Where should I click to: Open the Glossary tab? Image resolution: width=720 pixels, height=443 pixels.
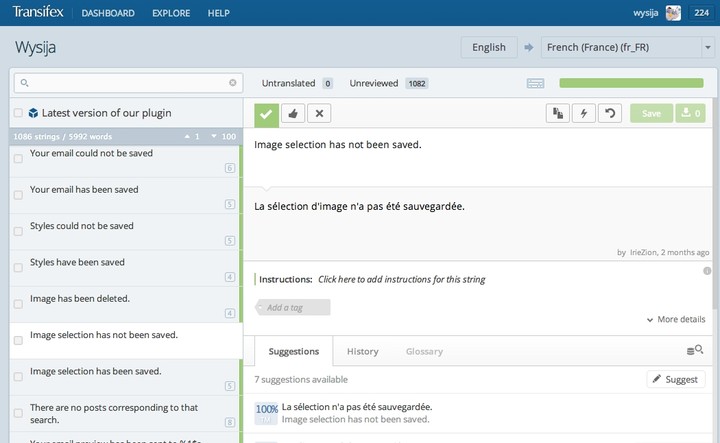click(x=424, y=352)
